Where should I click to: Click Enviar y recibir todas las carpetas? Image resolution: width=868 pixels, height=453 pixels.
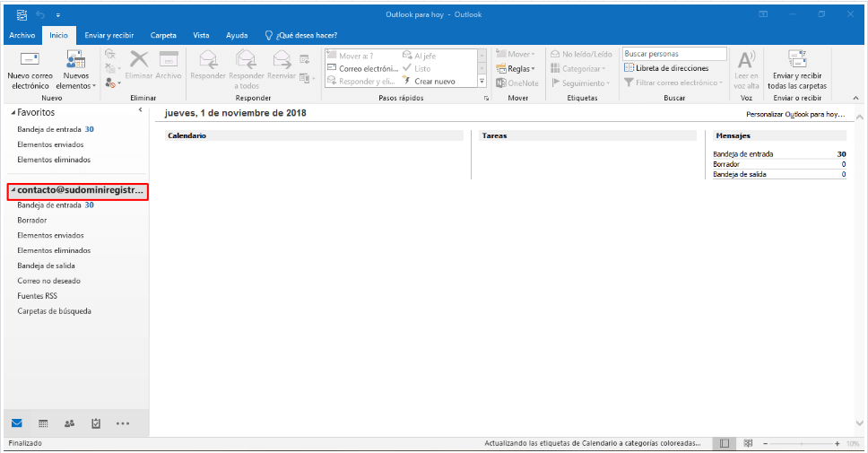pos(797,70)
